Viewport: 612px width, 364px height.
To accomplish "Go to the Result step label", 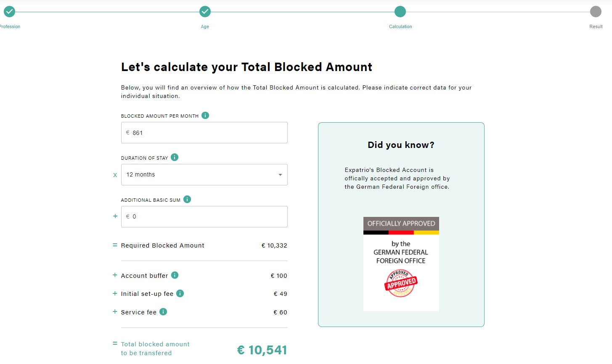I will click(596, 27).
